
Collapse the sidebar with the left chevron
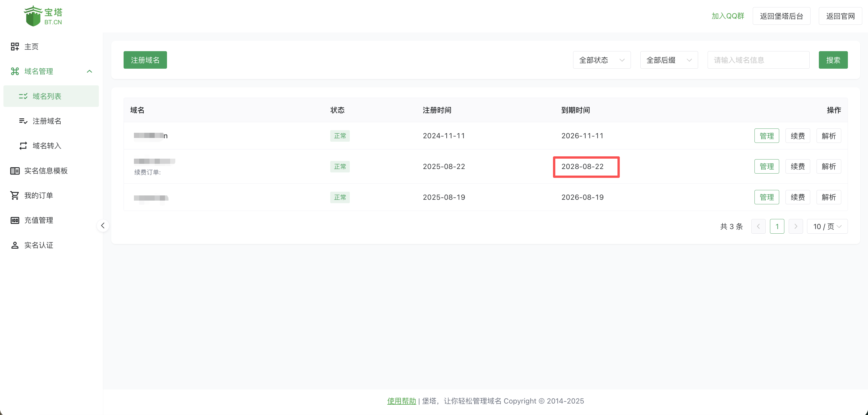[103, 225]
